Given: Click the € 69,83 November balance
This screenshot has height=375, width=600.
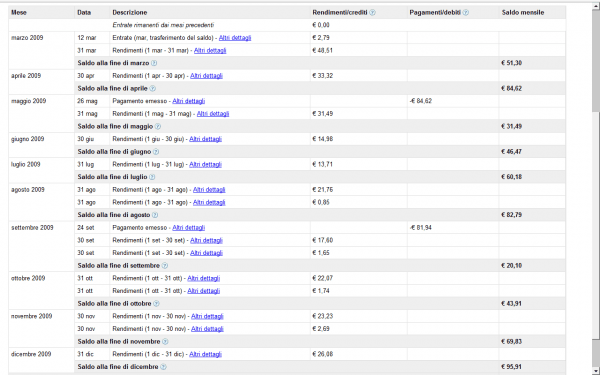Looking at the screenshot, I should [x=512, y=341].
